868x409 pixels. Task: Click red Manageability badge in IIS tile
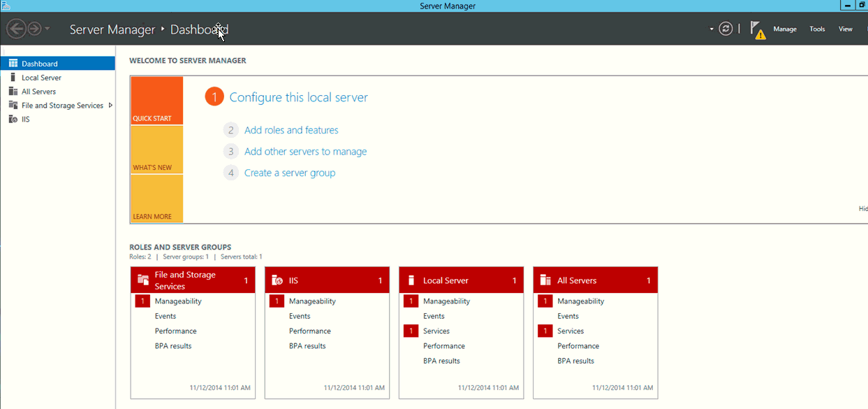tap(277, 301)
